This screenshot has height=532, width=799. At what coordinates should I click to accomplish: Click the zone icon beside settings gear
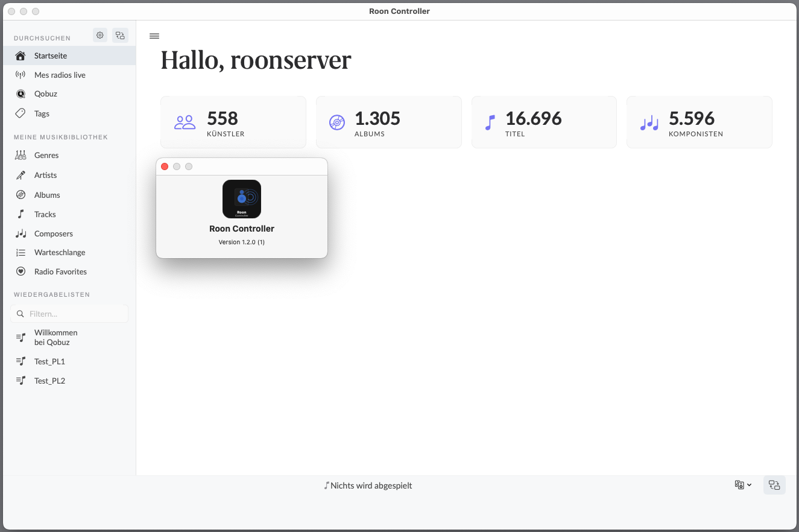(120, 36)
